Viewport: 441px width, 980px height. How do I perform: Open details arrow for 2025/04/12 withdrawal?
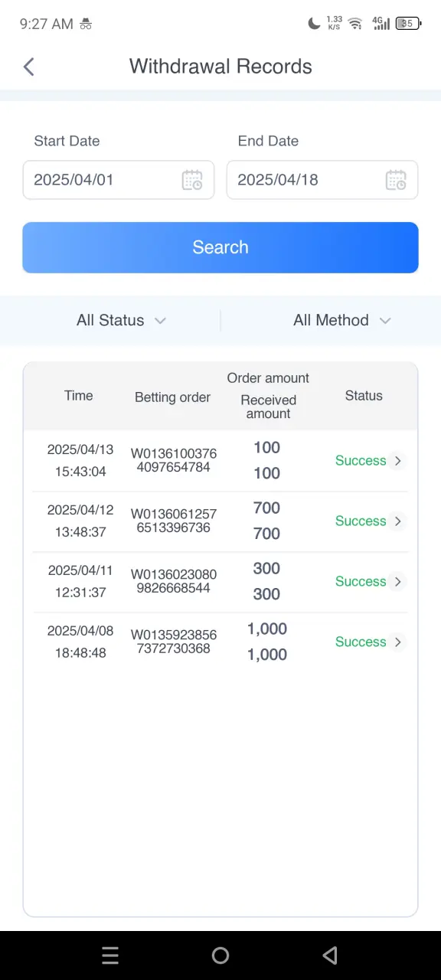click(397, 521)
